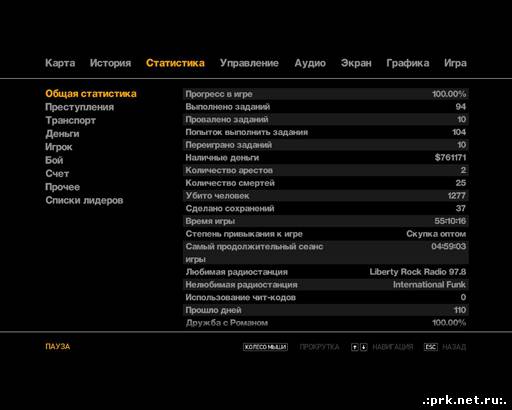The width and height of the screenshot is (512, 410).
Task: Select the Выполнено заданий row
Action: pos(326,107)
